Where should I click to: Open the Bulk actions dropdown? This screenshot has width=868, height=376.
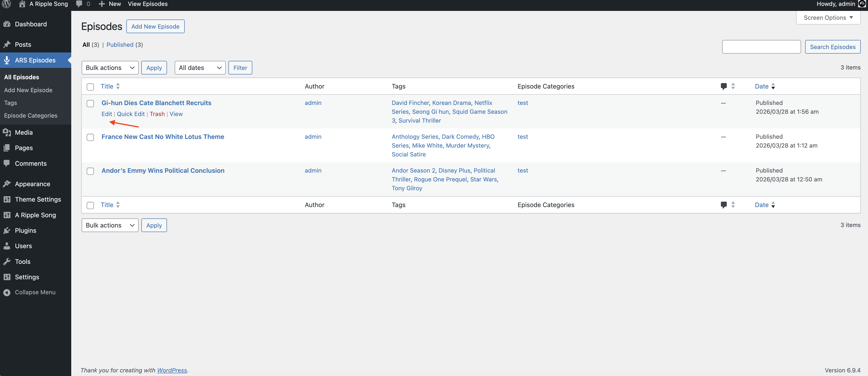click(110, 67)
